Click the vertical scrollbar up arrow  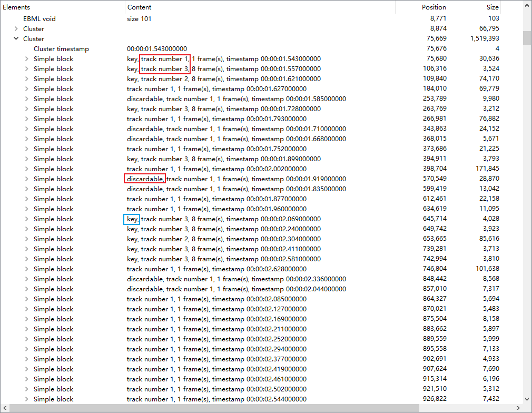tap(527, 5)
